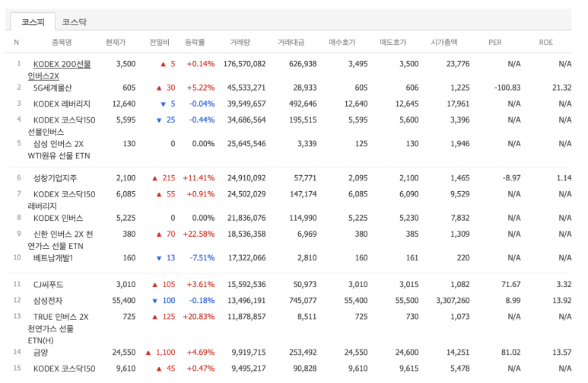
Task: Click the blue down arrow in KODEX 레버리지 row
Action: click(163, 104)
